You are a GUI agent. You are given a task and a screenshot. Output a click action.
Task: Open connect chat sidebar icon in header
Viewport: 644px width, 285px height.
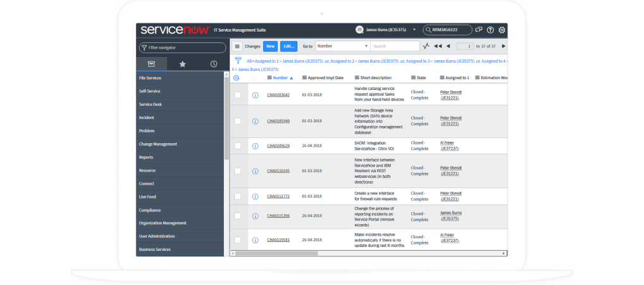pos(478,30)
